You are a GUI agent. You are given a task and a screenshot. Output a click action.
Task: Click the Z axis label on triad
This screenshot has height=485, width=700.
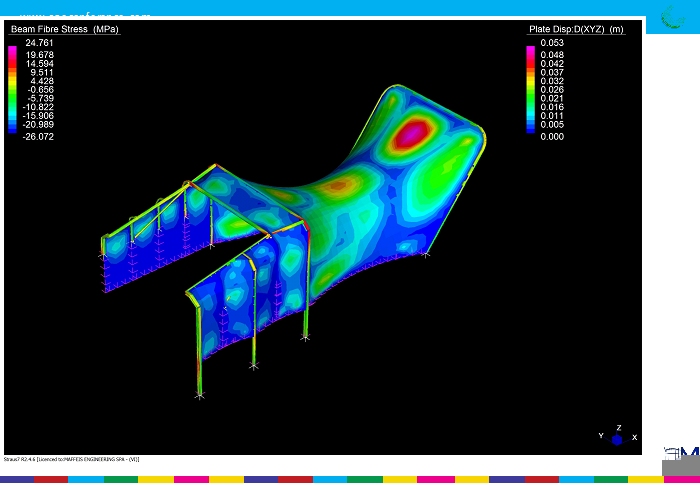(x=619, y=427)
